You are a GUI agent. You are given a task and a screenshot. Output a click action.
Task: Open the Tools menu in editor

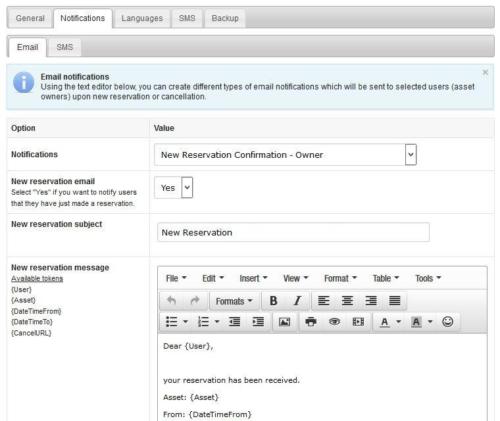click(x=428, y=278)
